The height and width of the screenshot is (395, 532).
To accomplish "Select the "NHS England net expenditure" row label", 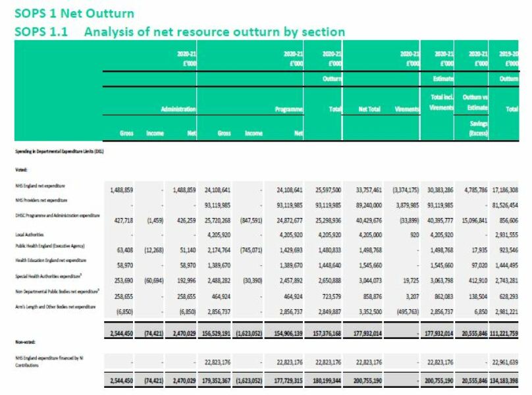I will tap(41, 186).
